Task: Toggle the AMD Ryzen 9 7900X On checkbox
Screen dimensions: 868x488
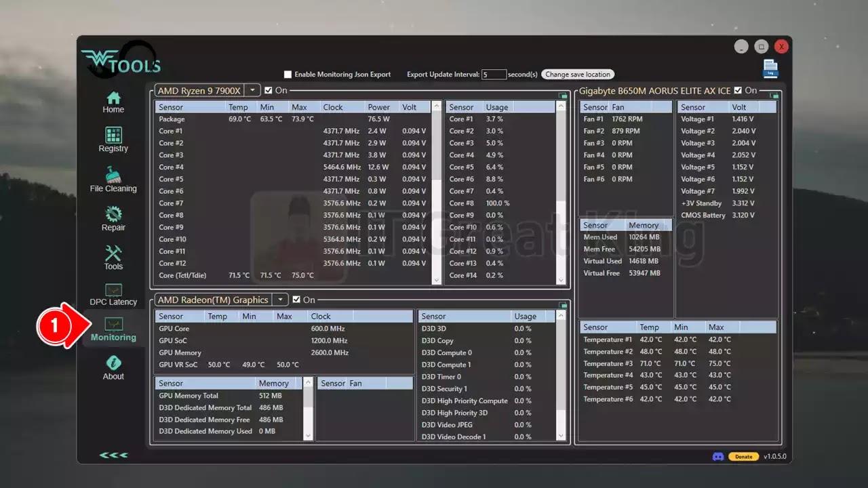Action: (x=269, y=90)
